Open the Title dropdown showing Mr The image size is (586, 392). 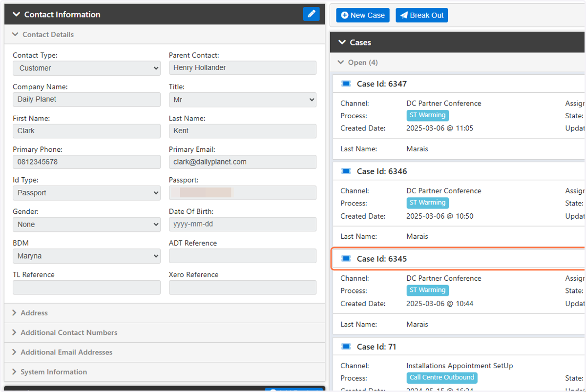243,100
